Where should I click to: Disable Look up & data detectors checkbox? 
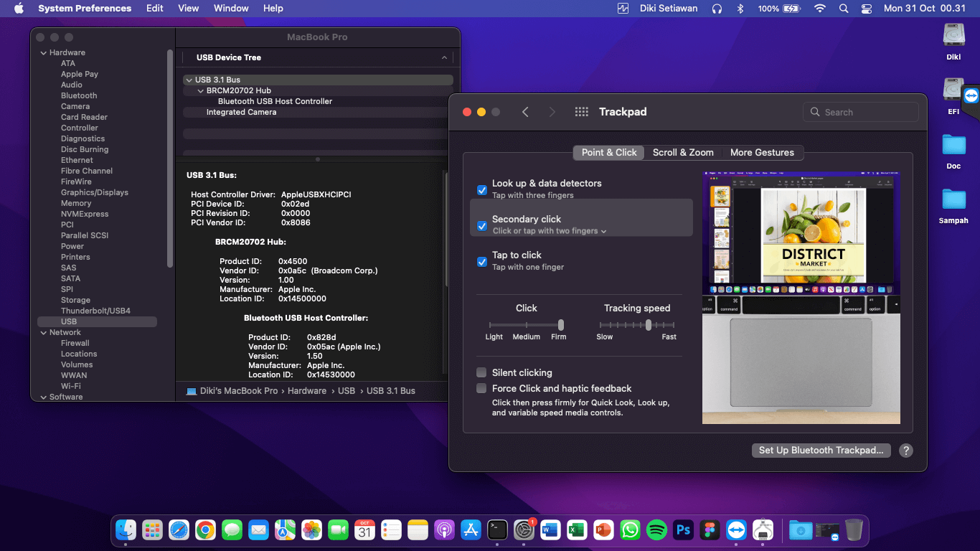point(482,189)
